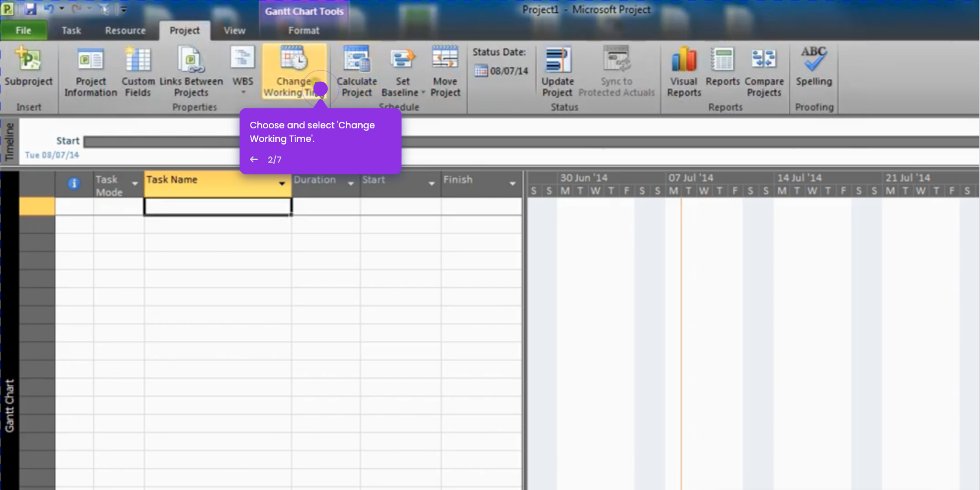This screenshot has height=490, width=980.
Task: Open the Task Mode column dropdown
Action: [x=135, y=184]
